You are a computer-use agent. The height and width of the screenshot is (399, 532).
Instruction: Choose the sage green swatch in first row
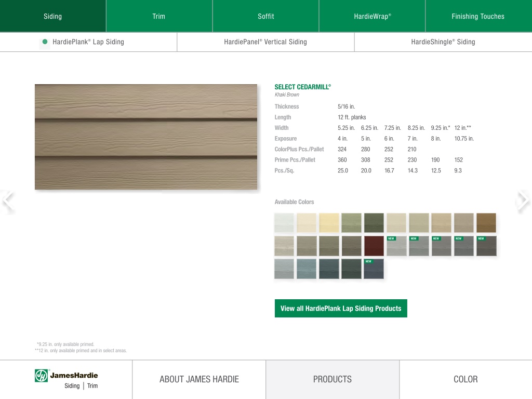[x=352, y=223]
